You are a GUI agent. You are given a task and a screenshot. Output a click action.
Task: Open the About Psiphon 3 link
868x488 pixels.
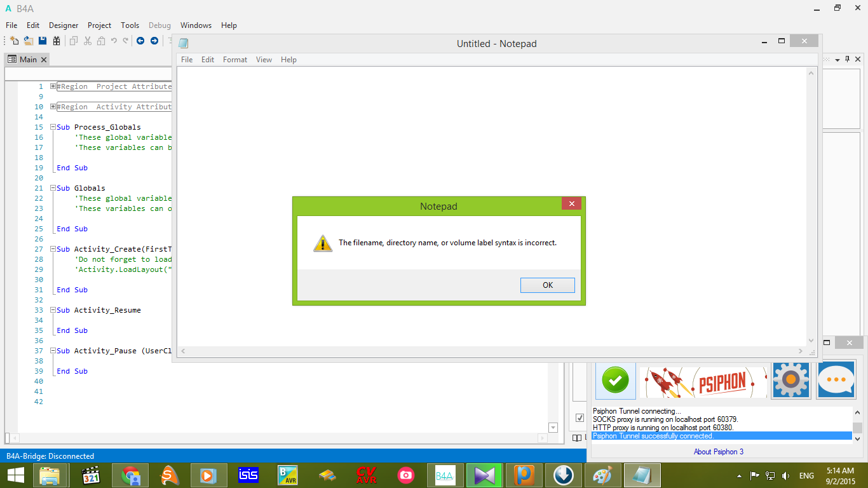click(x=718, y=452)
